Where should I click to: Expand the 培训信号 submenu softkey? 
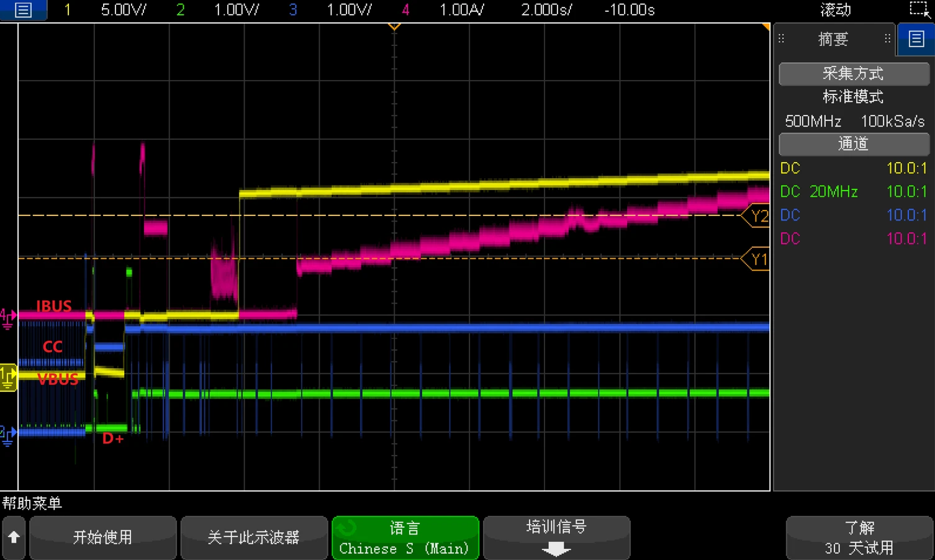[556, 538]
